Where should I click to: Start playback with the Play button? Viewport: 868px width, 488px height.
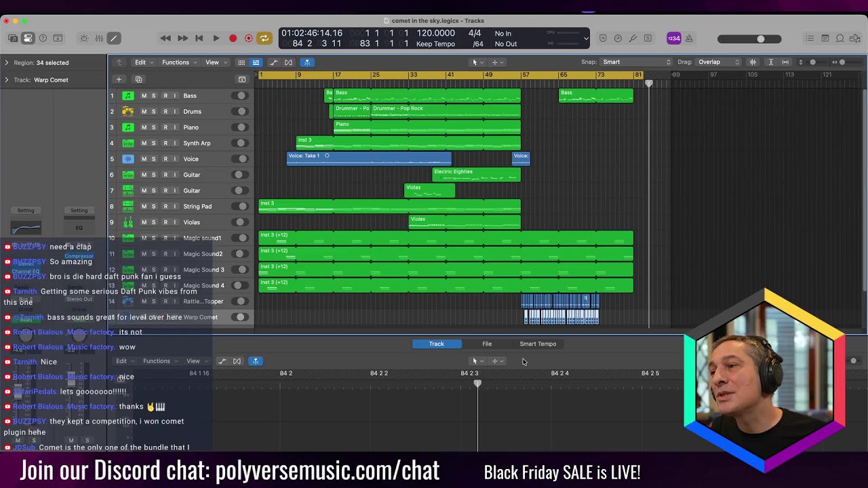tap(216, 39)
